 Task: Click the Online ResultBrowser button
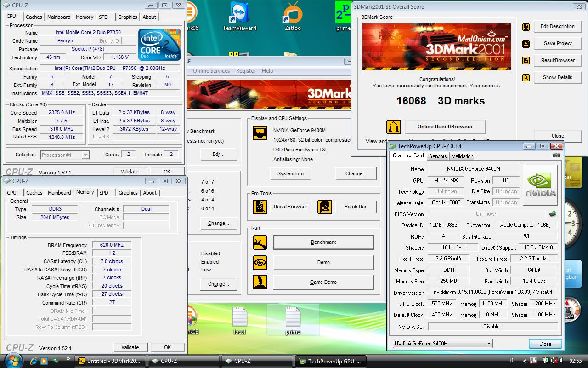[x=445, y=126]
